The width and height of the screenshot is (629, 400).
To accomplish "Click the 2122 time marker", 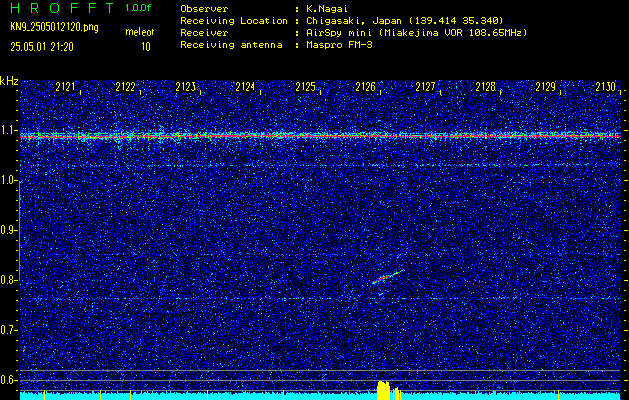I will [125, 87].
